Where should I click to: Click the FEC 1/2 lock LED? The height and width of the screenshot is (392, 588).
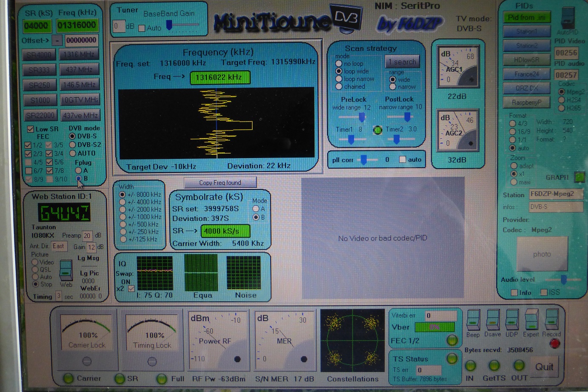point(452,340)
